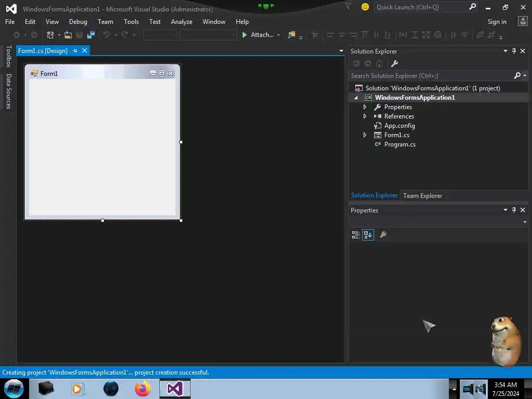Open the Attach button dropdown arrow
Image resolution: width=532 pixels, height=399 pixels.
click(x=278, y=35)
